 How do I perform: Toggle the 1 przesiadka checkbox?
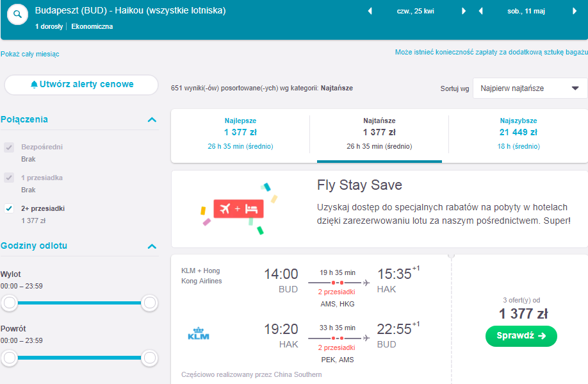point(9,178)
